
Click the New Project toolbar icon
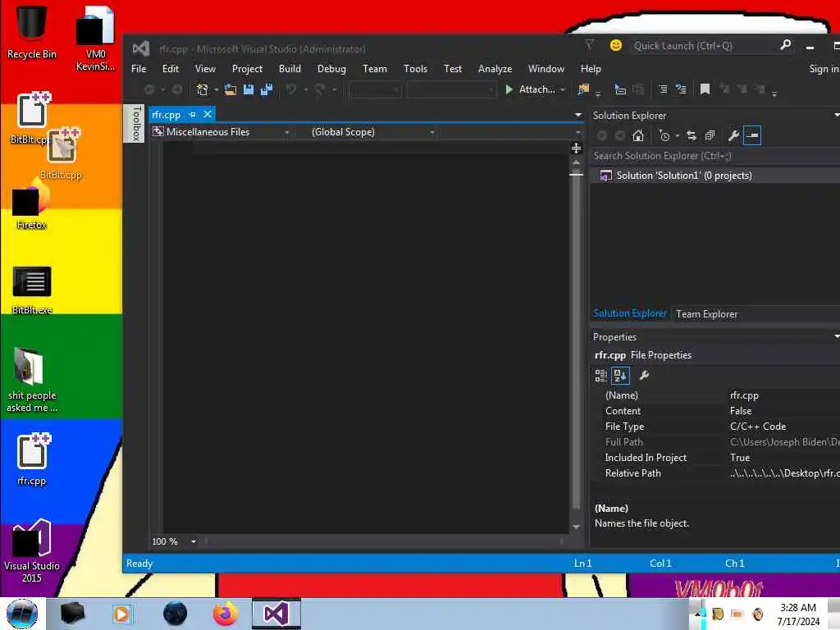tap(202, 89)
